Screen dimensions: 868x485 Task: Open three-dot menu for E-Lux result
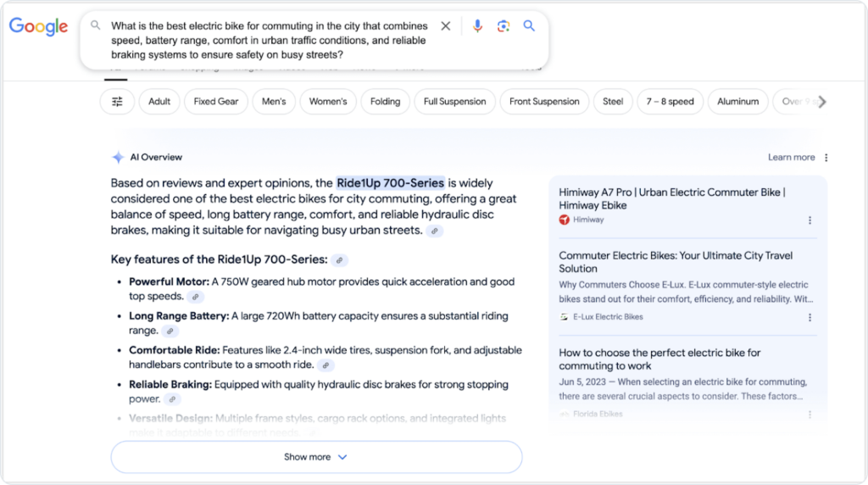[x=810, y=317]
